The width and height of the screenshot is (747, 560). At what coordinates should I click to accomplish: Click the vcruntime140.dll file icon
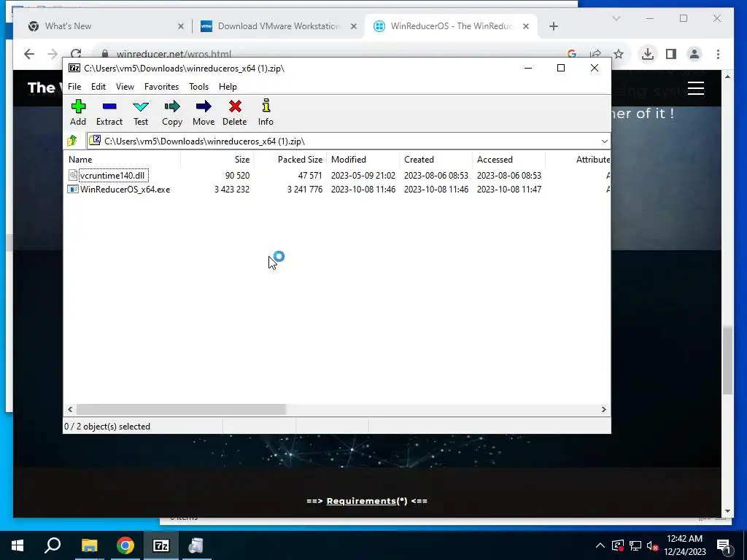pos(73,175)
